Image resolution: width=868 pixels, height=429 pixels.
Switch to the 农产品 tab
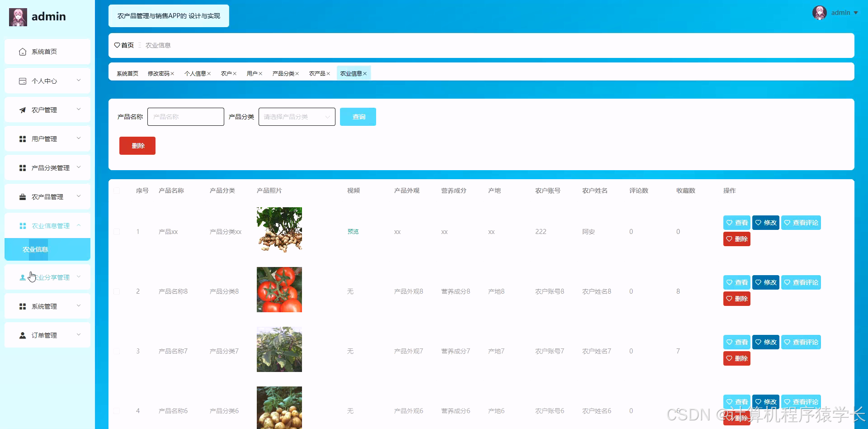(317, 74)
